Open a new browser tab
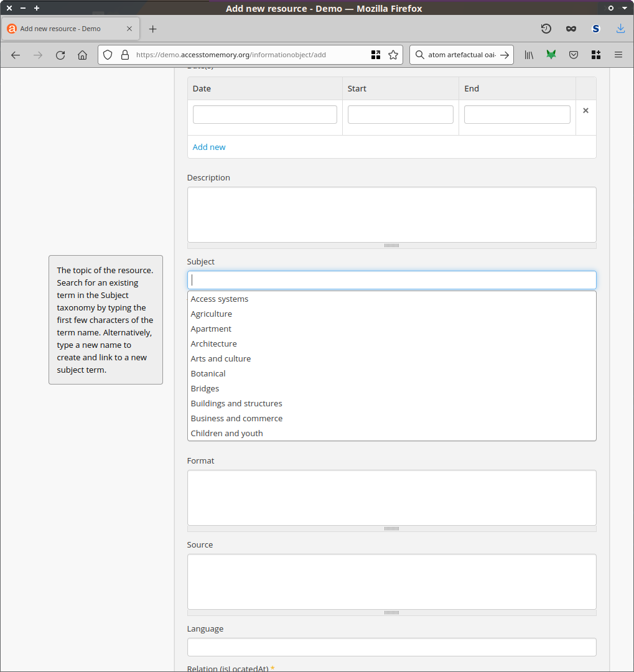Viewport: 634px width, 672px height. 153,29
